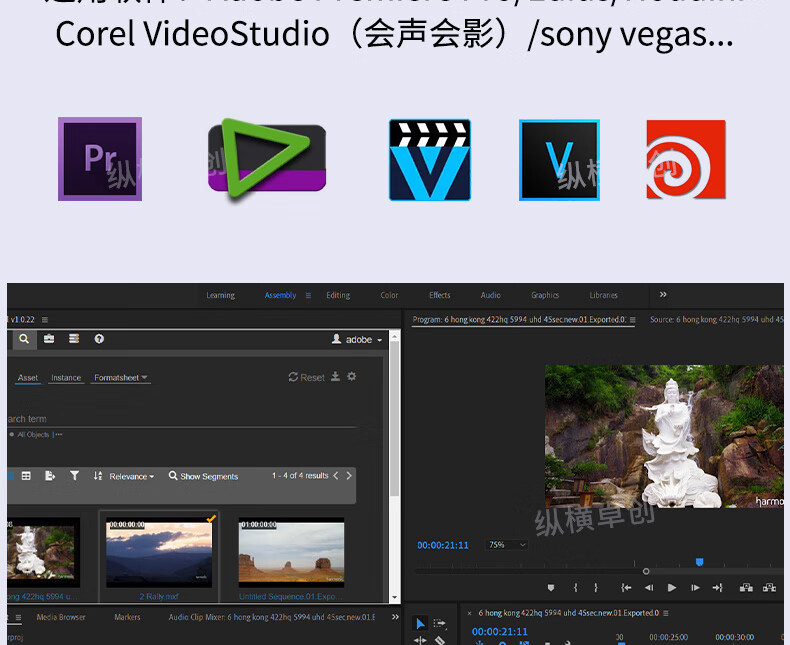
Task: Toggle sort order A-Z icon
Action: pyautogui.click(x=98, y=476)
